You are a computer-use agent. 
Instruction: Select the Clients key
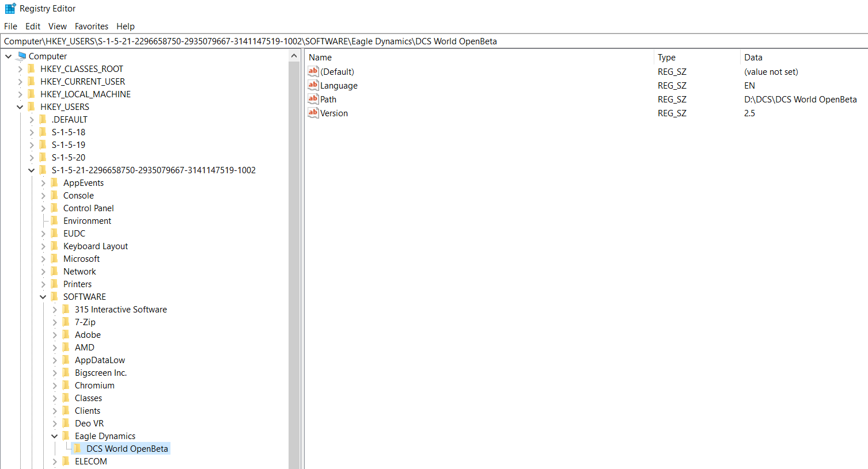[88, 411]
